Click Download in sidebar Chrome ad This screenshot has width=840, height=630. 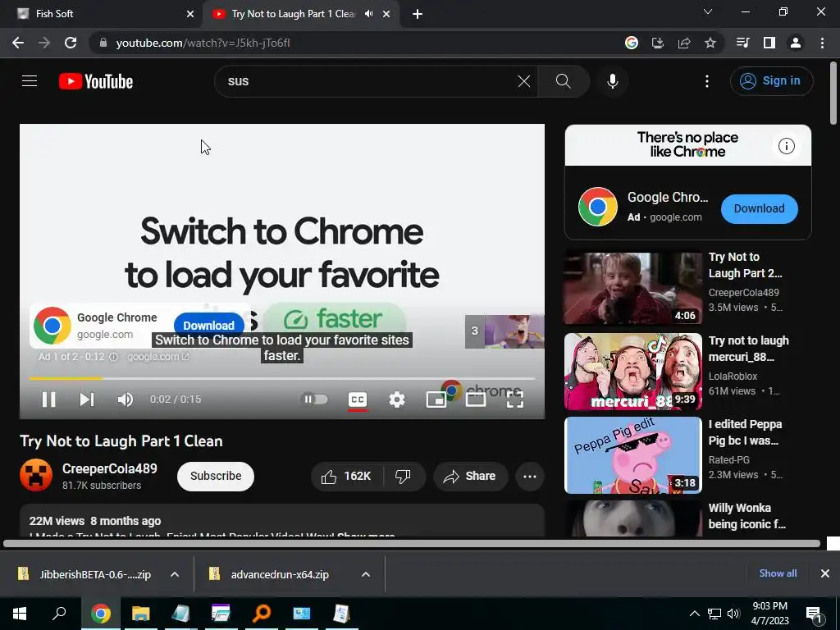(759, 208)
